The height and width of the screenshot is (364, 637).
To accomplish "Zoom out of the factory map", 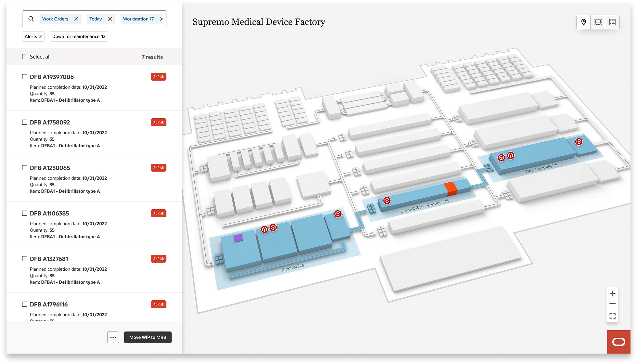I will 612,304.
